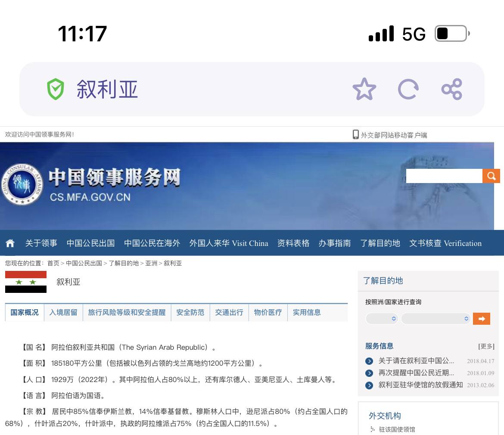Select the 国家概况 tab

25,312
